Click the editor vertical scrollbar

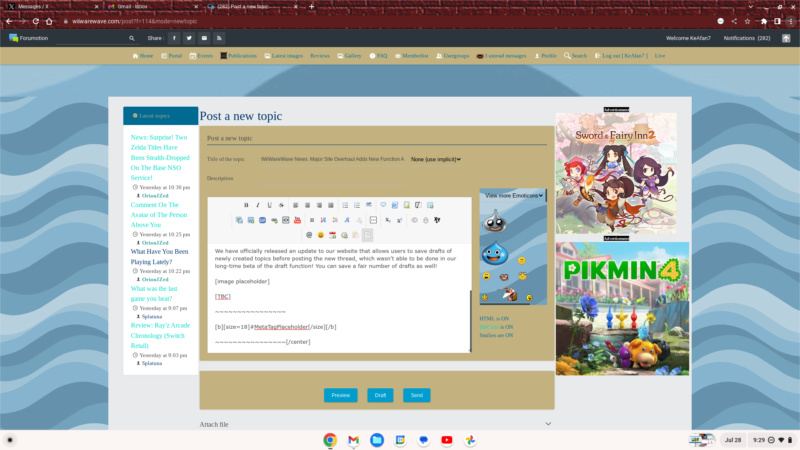(470, 320)
